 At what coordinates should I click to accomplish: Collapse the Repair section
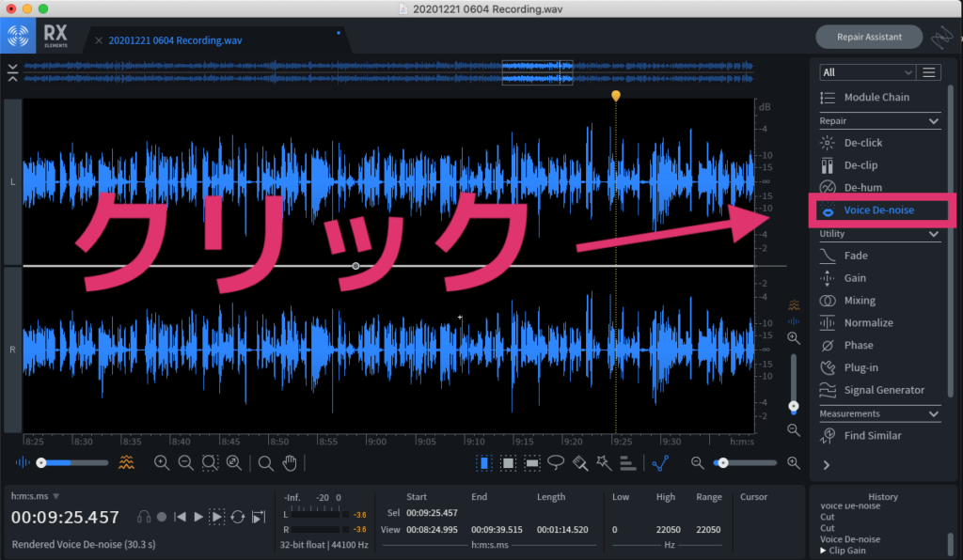(934, 121)
